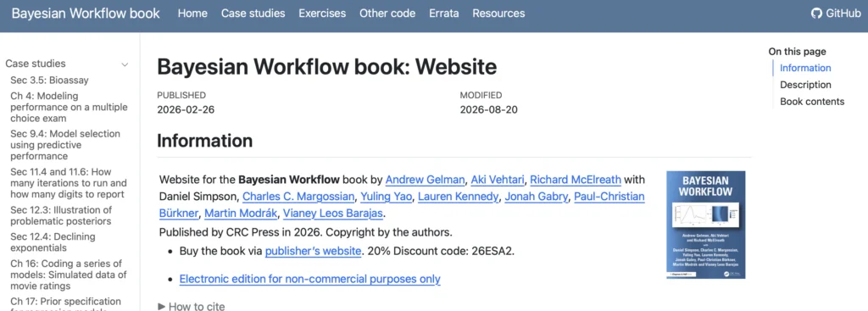Open Martin Modrák author link
The width and height of the screenshot is (868, 311).
tap(241, 213)
